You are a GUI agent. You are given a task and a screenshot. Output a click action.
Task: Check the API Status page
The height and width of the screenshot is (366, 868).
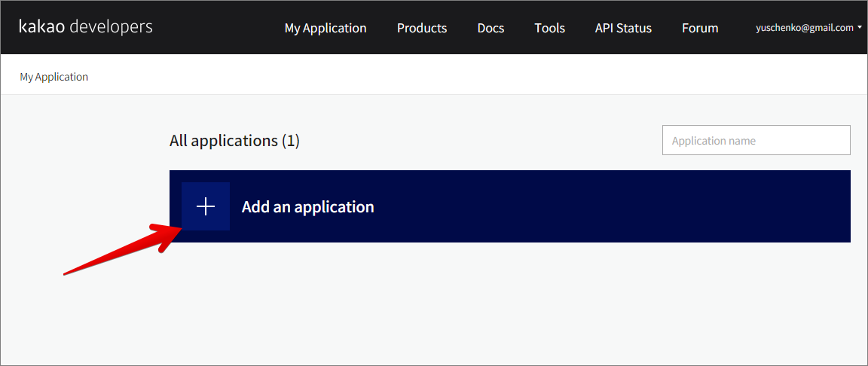click(622, 28)
